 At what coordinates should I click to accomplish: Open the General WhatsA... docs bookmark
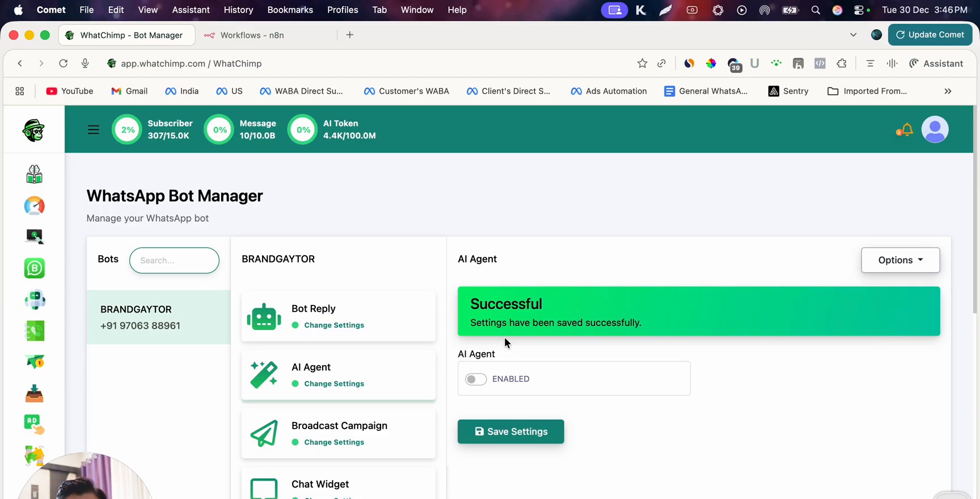(x=706, y=91)
